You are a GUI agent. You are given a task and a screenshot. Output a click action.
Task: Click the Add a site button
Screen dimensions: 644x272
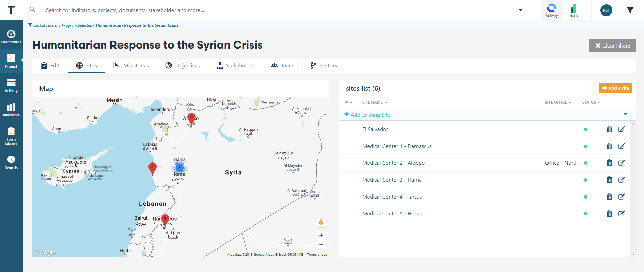(x=615, y=88)
